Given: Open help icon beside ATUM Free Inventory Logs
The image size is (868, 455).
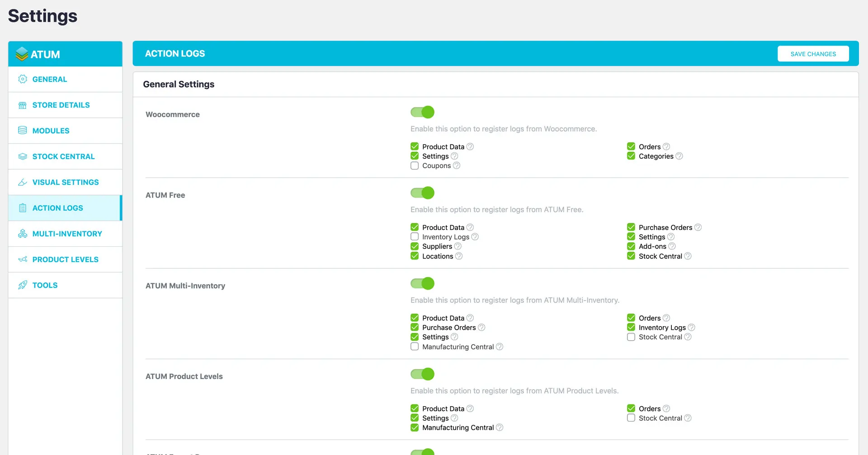Looking at the screenshot, I should [475, 237].
